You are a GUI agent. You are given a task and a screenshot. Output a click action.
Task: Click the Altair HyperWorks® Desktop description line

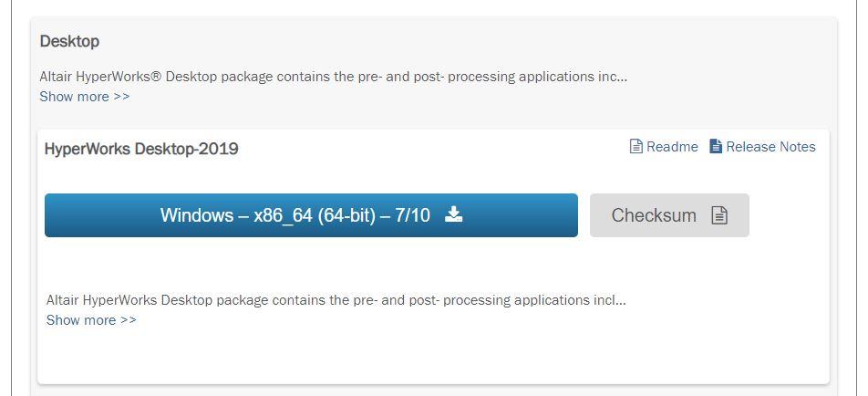point(334,77)
